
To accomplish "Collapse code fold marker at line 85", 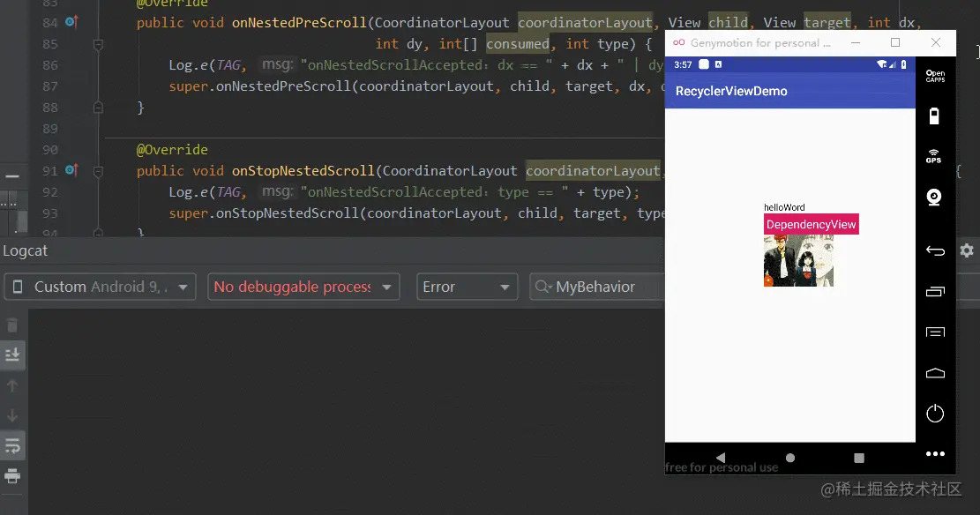I will click(x=98, y=44).
